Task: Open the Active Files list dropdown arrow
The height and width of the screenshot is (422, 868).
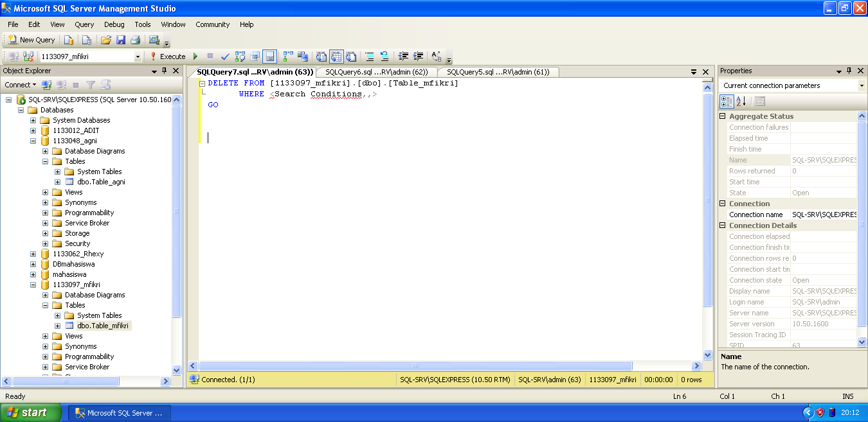Action: (x=694, y=72)
